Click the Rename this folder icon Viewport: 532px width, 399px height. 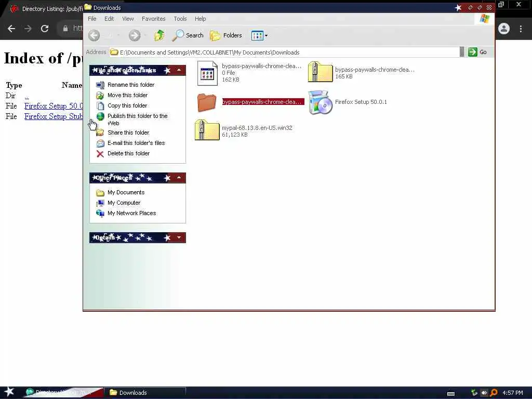(100, 85)
